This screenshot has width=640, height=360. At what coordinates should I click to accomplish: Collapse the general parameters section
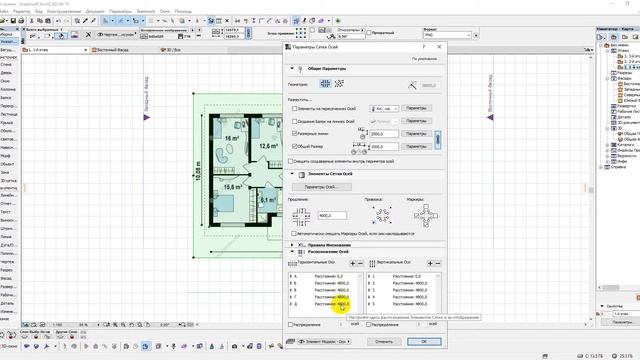(292, 69)
